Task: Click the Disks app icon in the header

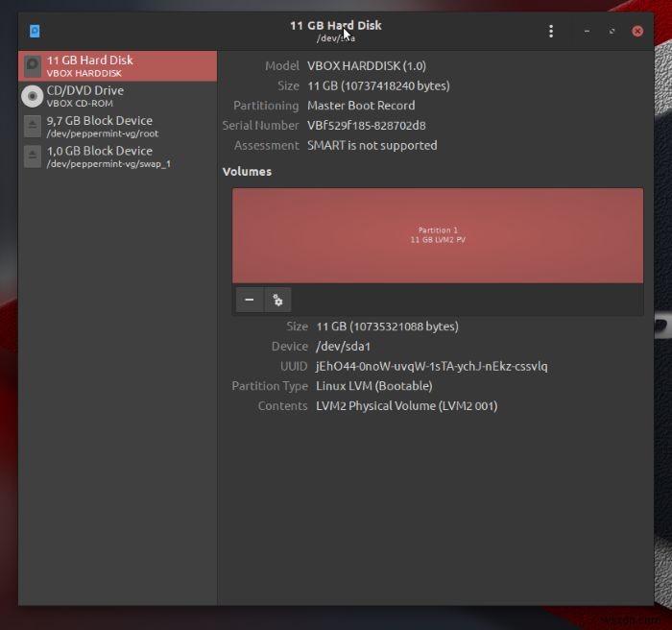Action: point(35,31)
